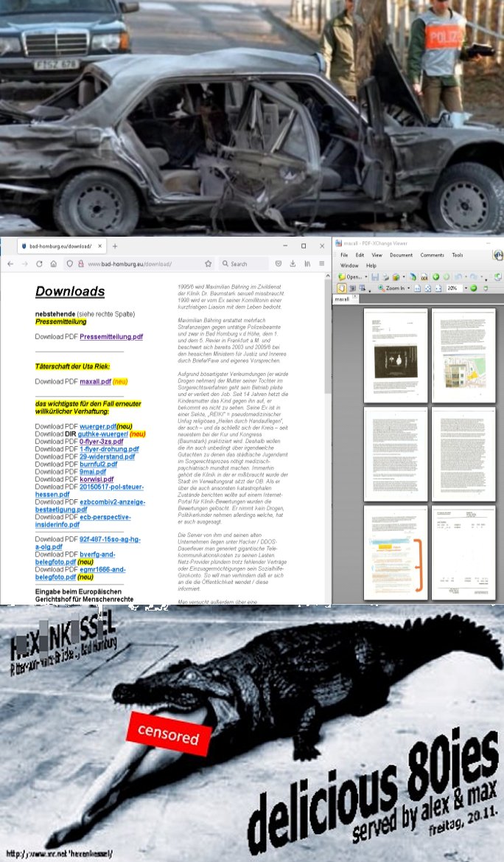Click the zoom slider handle

coord(486,288)
